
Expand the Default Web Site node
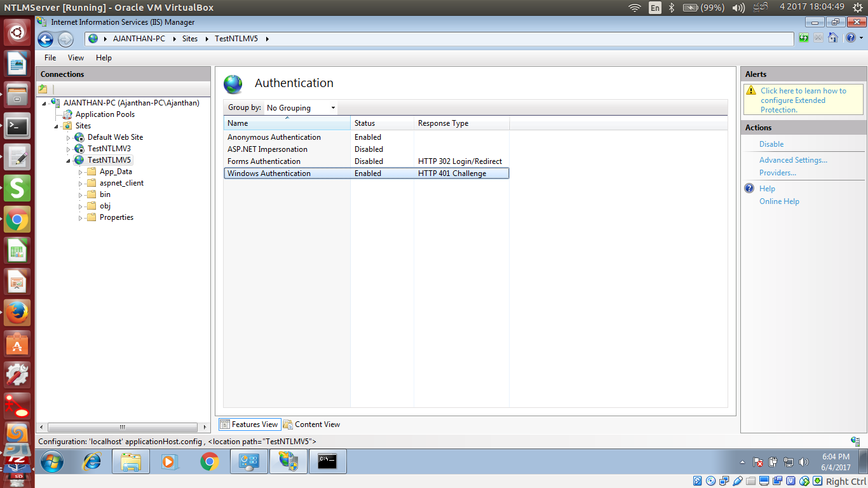[x=69, y=137]
